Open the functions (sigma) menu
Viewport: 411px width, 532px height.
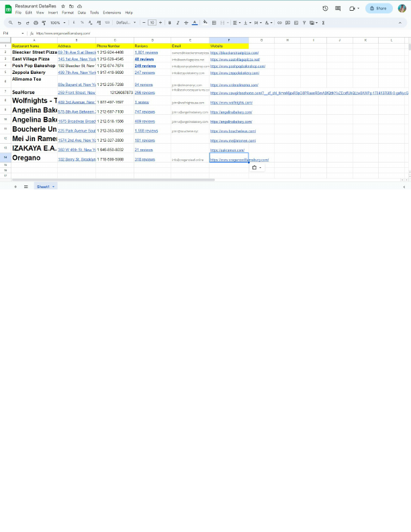[x=323, y=23]
